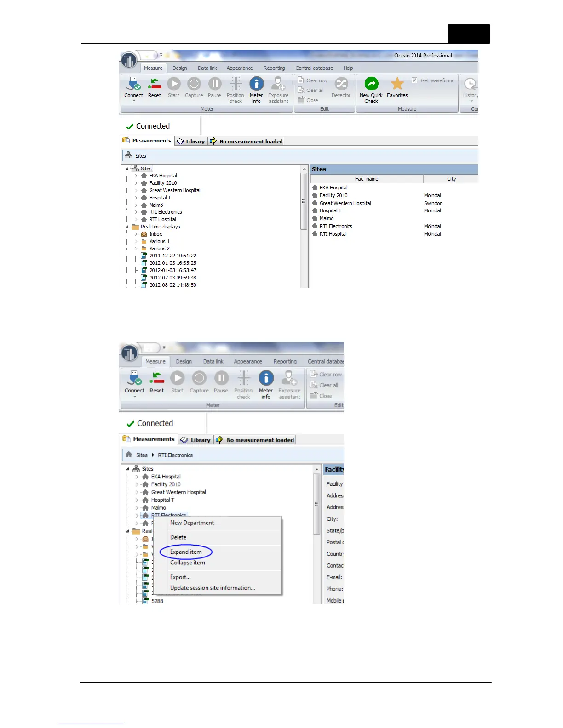
Task: Select 2011-12-22 10:51:22 measurement in tree
Action: [x=173, y=256]
